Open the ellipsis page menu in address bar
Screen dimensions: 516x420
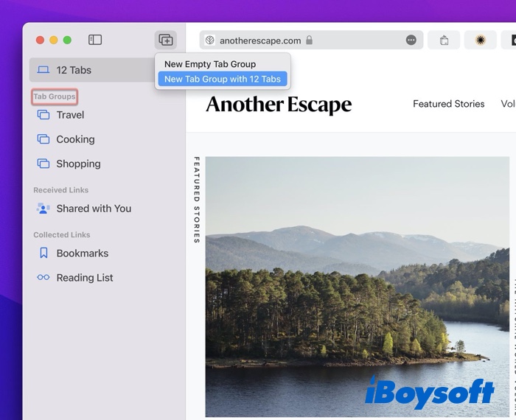(411, 41)
